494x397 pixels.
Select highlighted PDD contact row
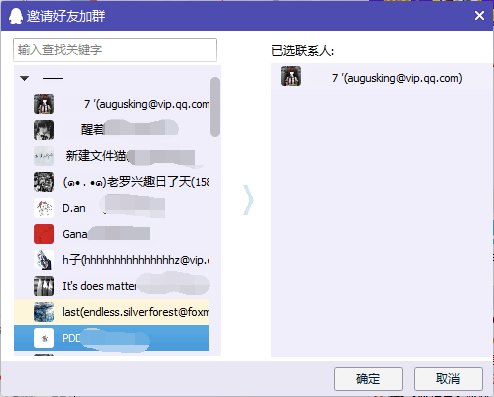coord(111,338)
